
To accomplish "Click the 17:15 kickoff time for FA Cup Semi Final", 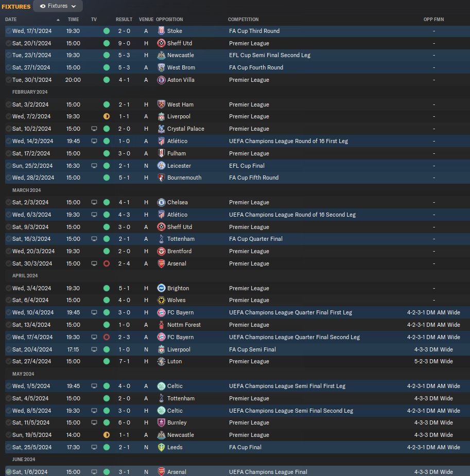I will (73, 349).
